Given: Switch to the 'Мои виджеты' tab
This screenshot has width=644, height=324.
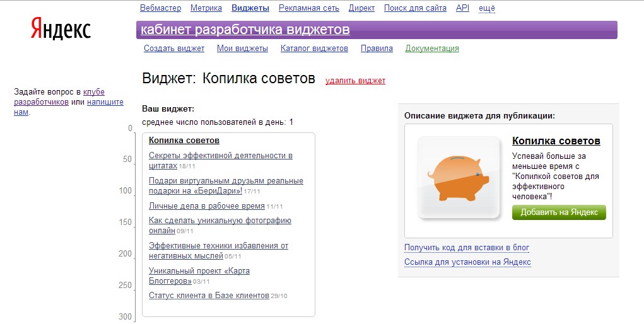Looking at the screenshot, I should (242, 49).
